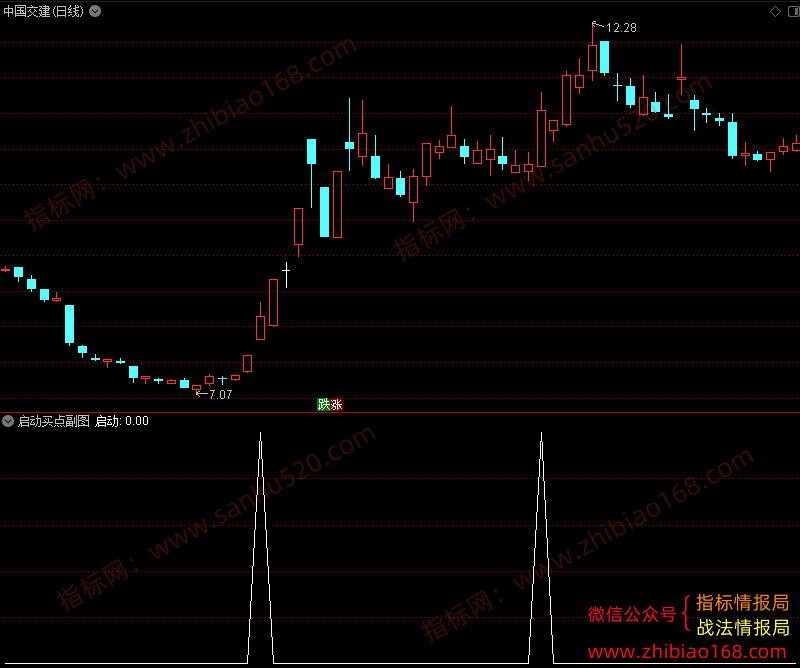The width and height of the screenshot is (800, 668).
Task: Click the 指标情报局 orange label
Action: (x=742, y=603)
